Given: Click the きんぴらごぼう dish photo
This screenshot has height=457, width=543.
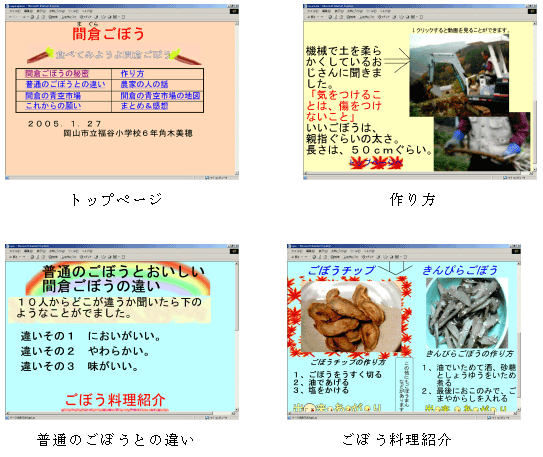Looking at the screenshot, I should point(466,313).
